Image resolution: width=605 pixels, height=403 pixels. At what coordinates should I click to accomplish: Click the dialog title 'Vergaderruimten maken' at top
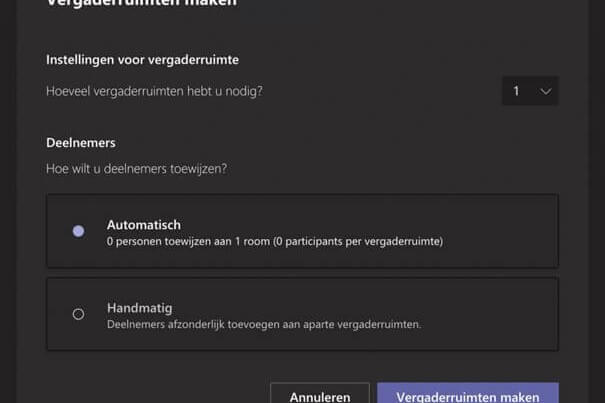(142, 3)
